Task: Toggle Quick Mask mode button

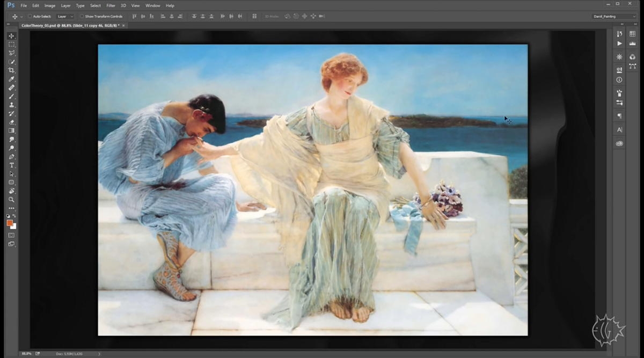Action: coord(11,235)
